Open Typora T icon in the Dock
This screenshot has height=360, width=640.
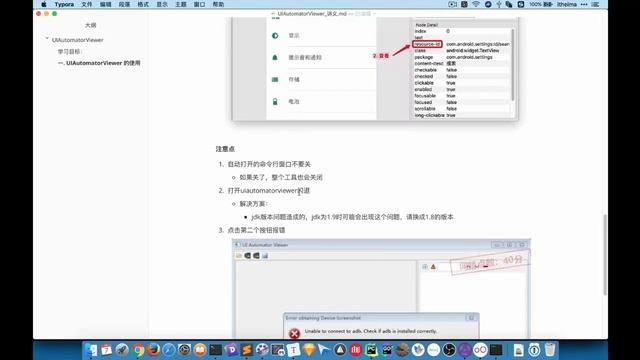pyautogui.click(x=293, y=350)
